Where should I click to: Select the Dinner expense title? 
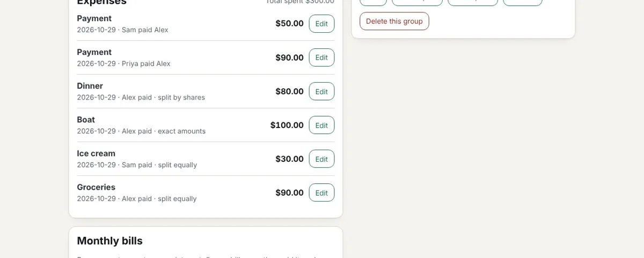coord(90,86)
